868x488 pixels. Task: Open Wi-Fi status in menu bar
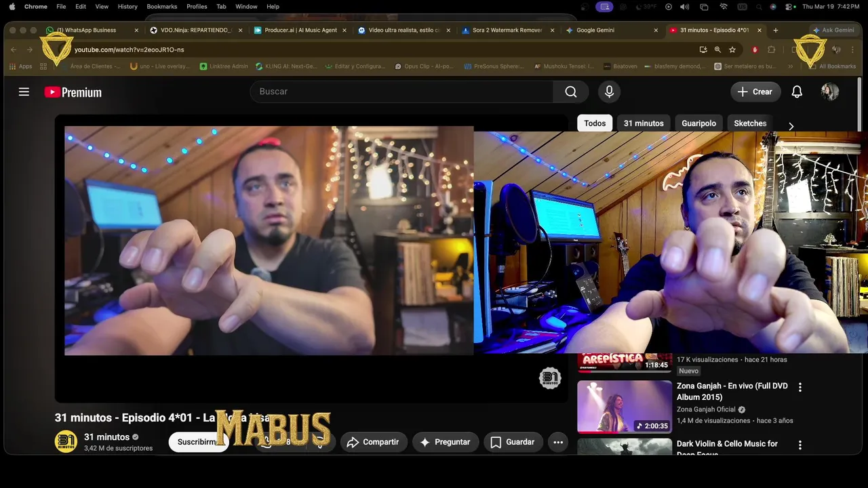(x=724, y=6)
